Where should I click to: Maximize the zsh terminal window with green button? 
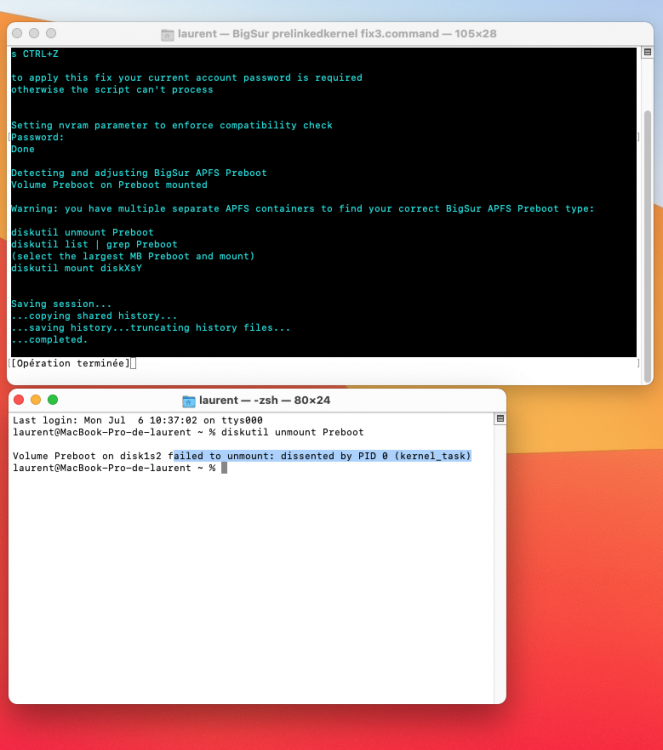pos(53,400)
